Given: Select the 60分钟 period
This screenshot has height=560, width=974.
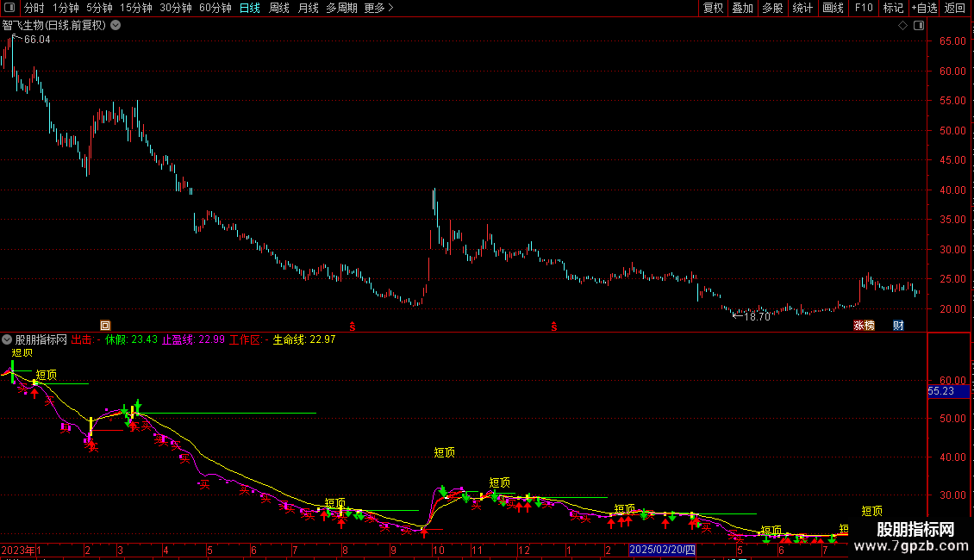Looking at the screenshot, I should click(x=215, y=8).
